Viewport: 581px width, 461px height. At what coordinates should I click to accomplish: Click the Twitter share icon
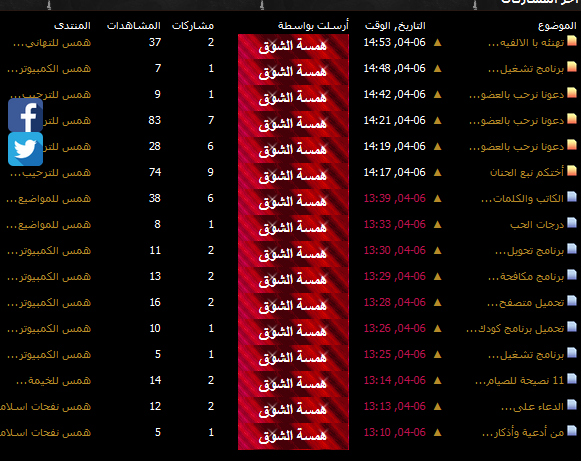[x=26, y=149]
